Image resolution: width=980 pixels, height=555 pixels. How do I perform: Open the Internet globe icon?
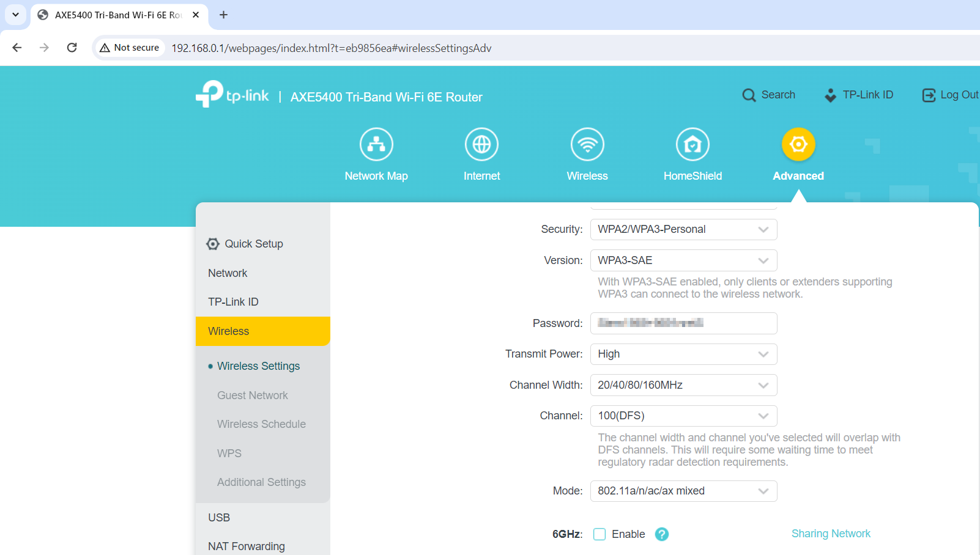click(x=481, y=144)
